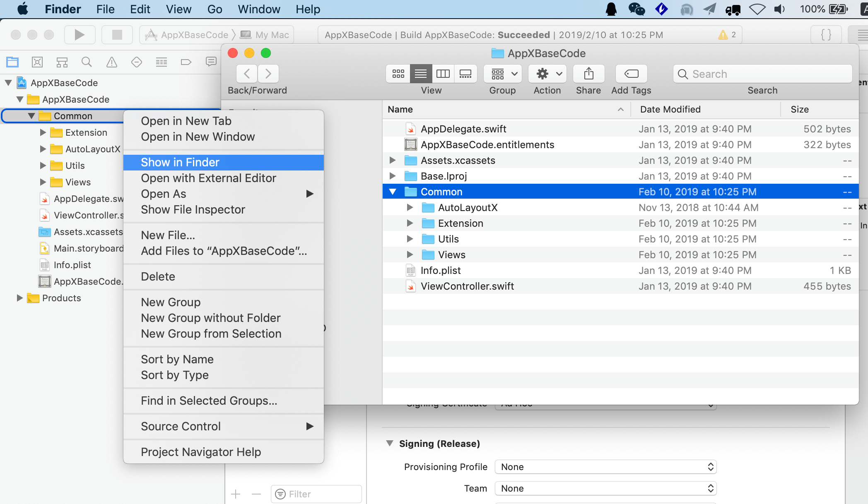Open the Breakpoint navigator icon

click(186, 62)
